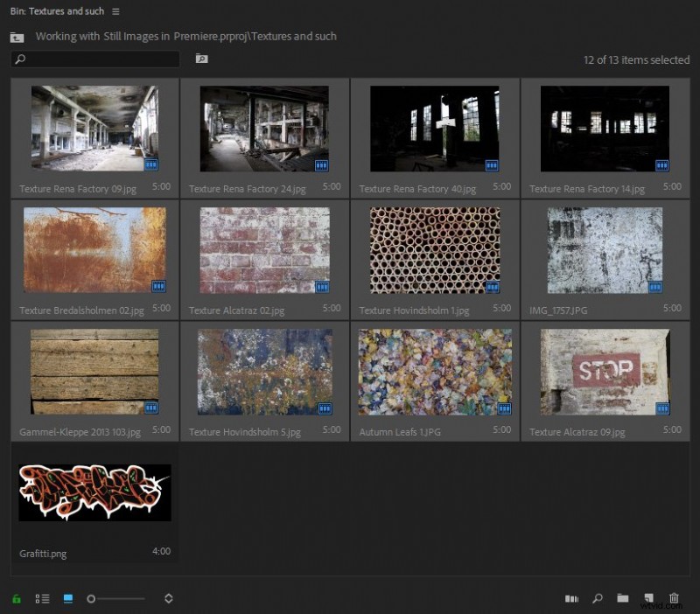Viewport: 700px width, 614px height.
Task: Click the New Item icon
Action: pyautogui.click(x=648, y=599)
